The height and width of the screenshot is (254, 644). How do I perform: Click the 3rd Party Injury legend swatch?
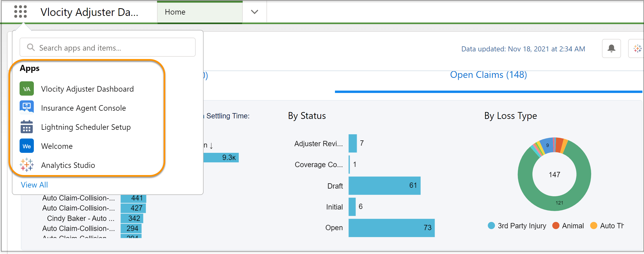point(491,226)
